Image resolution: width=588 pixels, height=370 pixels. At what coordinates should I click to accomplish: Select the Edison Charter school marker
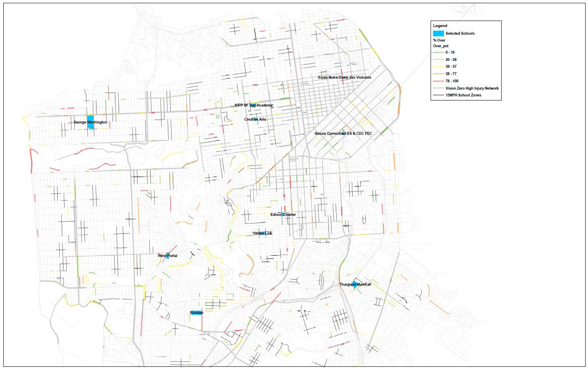point(284,214)
